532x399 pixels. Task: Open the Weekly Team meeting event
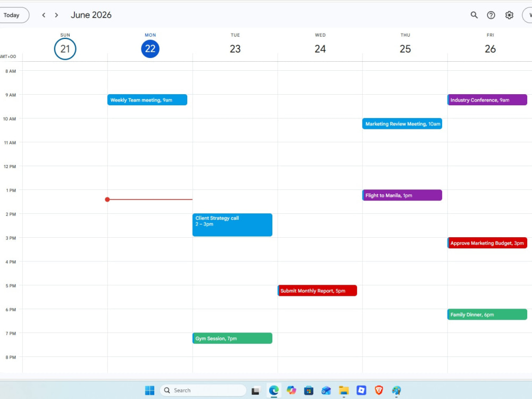(x=147, y=100)
